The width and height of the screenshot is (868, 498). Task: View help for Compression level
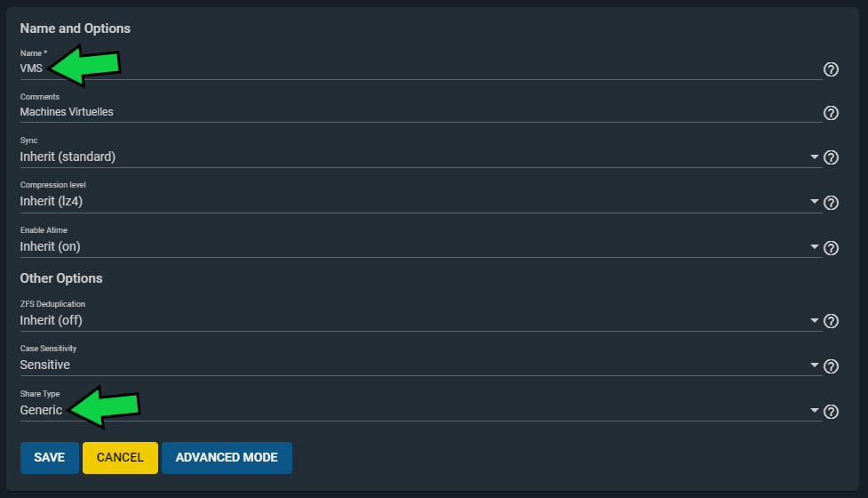(x=831, y=203)
